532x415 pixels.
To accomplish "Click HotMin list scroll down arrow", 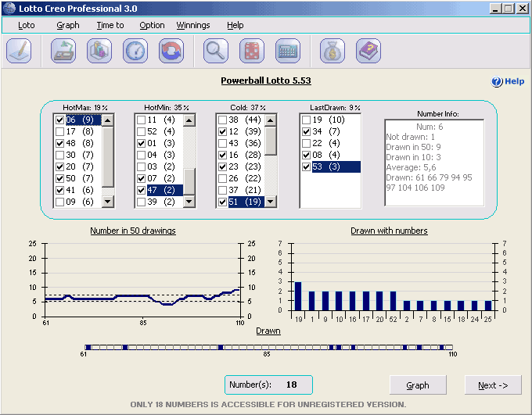I will [x=189, y=202].
